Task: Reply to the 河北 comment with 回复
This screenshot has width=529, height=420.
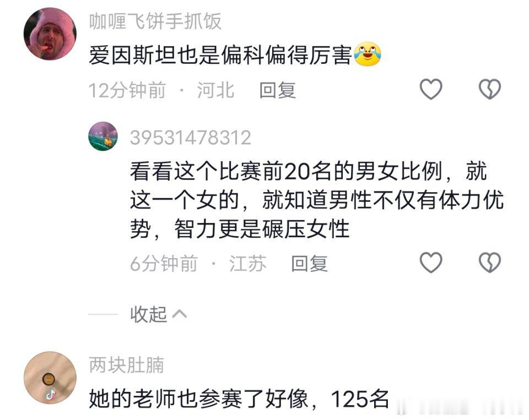Action: [x=278, y=90]
